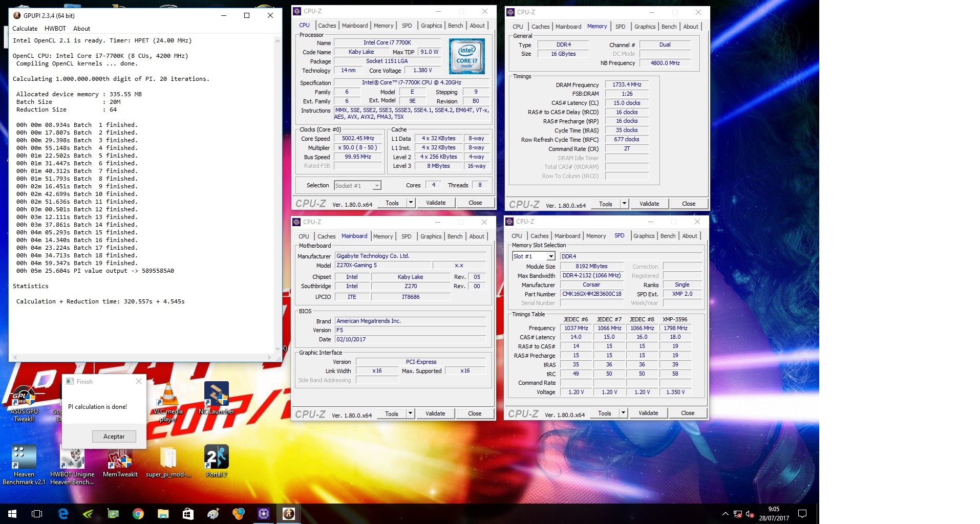Open the muted volume tray icon
The width and height of the screenshot is (980, 524).
tap(750, 514)
